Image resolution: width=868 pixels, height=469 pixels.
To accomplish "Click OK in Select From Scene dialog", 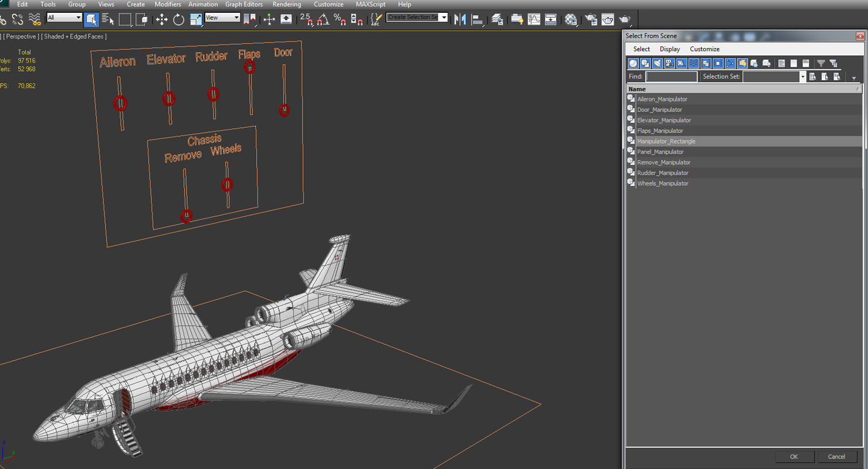I will point(794,457).
